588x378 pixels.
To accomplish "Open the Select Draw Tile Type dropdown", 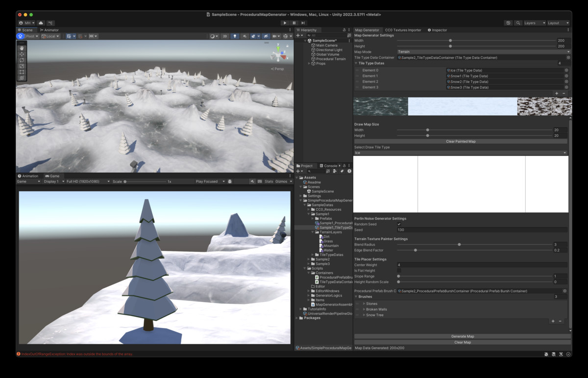I will click(x=461, y=153).
